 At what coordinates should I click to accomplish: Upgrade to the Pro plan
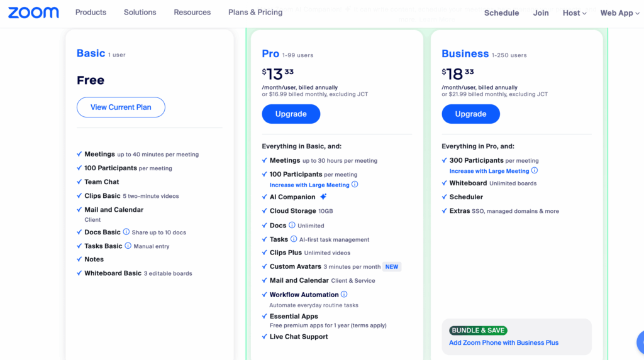coord(291,114)
